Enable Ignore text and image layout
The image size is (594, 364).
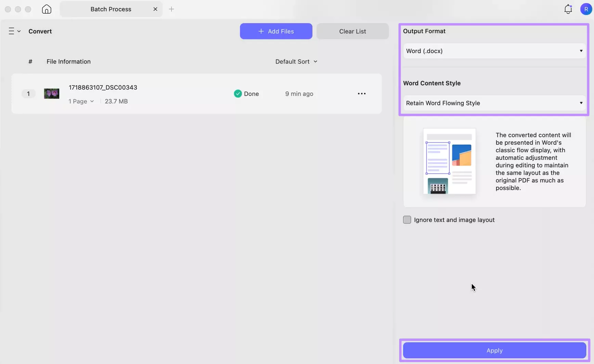[407, 220]
